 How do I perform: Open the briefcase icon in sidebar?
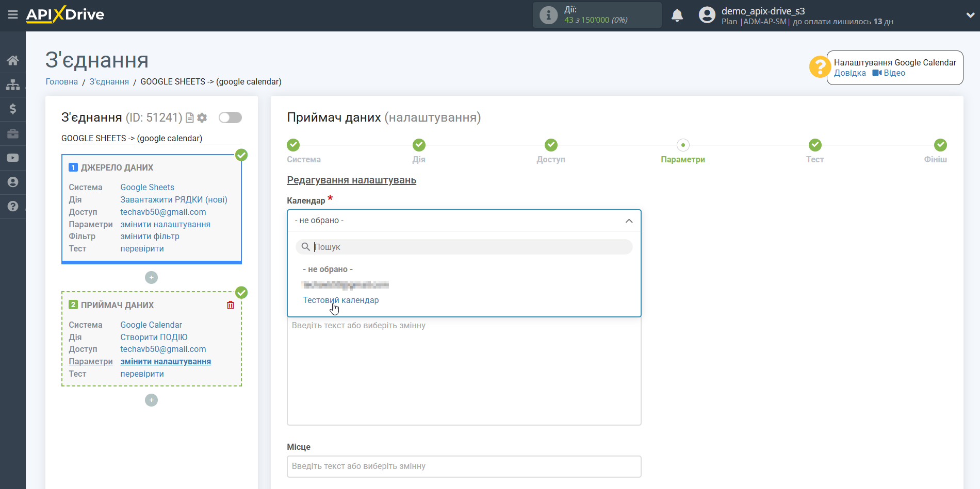click(13, 133)
